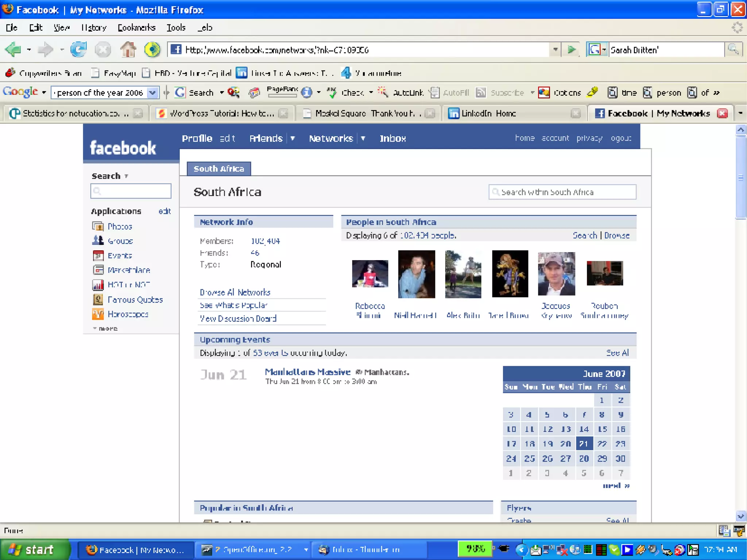Viewport: 747px width, 560px height.
Task: Click the search magnifier beside the Firefox search box
Action: click(733, 50)
